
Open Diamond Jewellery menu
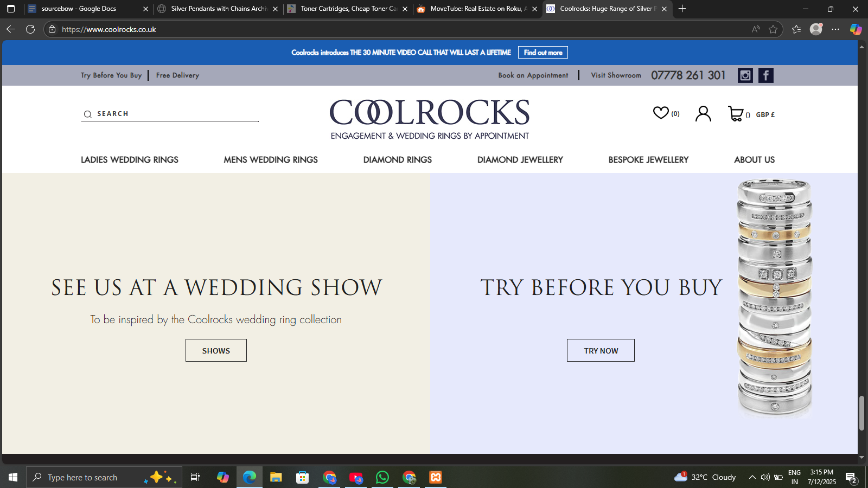[520, 160]
